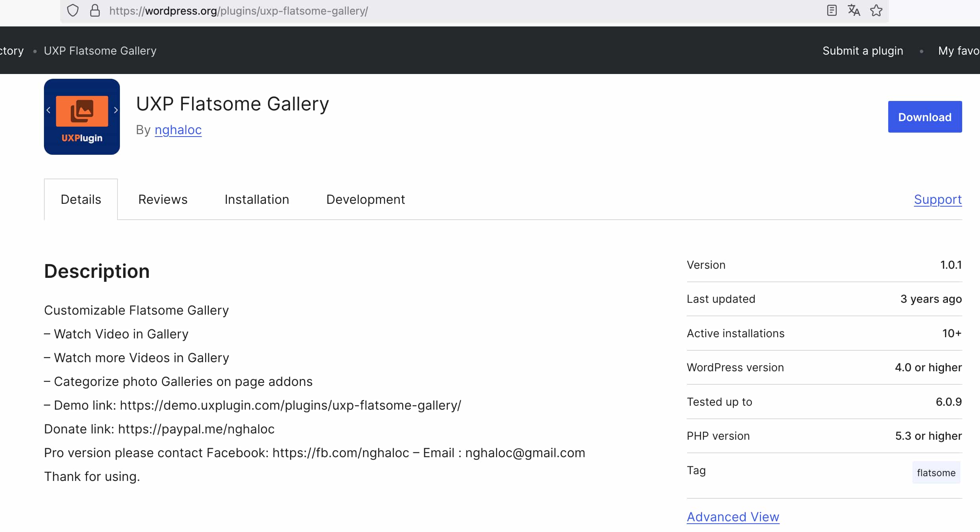Click WordPress version 4.0 or higher

[928, 367]
